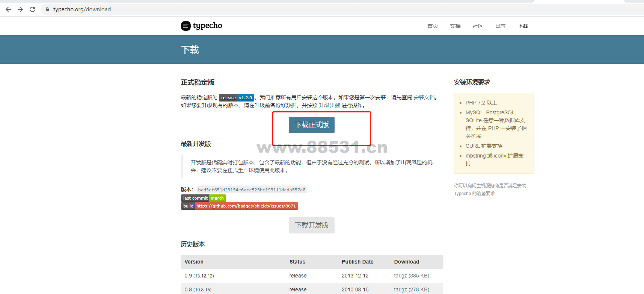The image size is (644, 294).
Task: Click the 最新开发版 heading
Action: [x=196, y=144]
